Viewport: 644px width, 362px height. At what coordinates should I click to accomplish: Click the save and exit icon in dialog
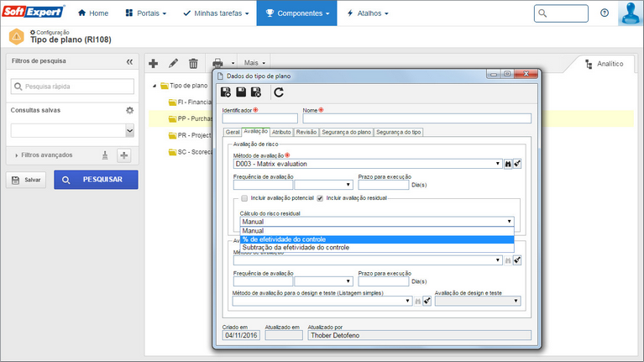[256, 92]
